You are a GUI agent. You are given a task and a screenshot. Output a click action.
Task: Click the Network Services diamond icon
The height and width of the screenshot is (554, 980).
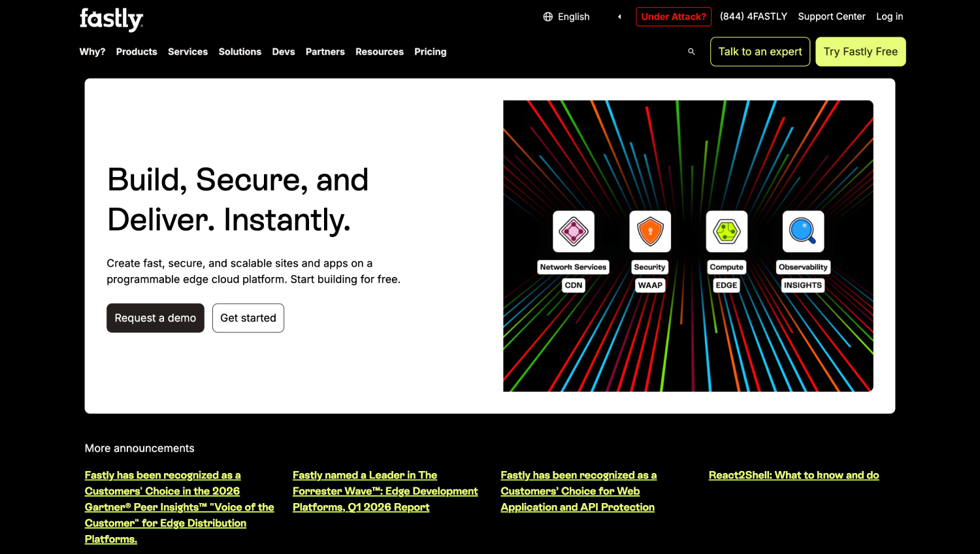(574, 231)
